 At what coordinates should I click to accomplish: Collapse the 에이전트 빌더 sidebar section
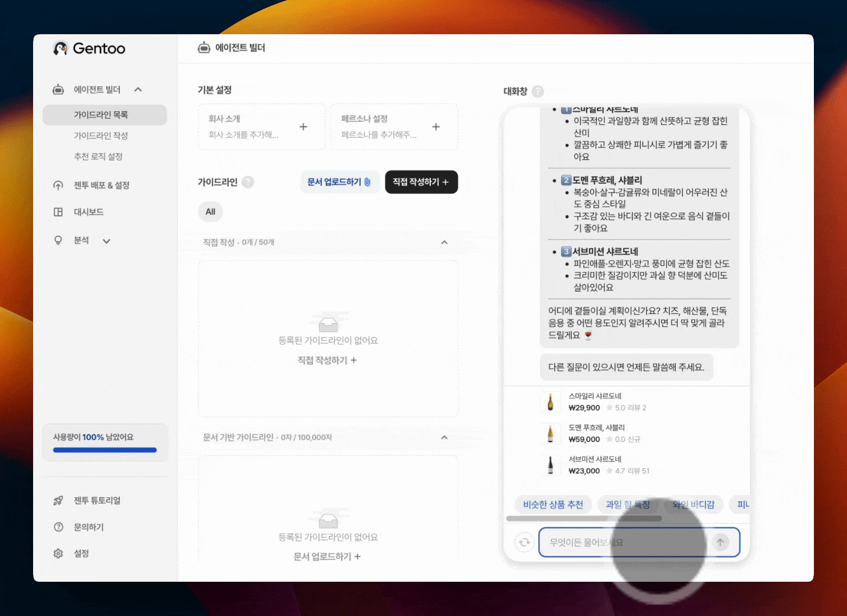(138, 90)
